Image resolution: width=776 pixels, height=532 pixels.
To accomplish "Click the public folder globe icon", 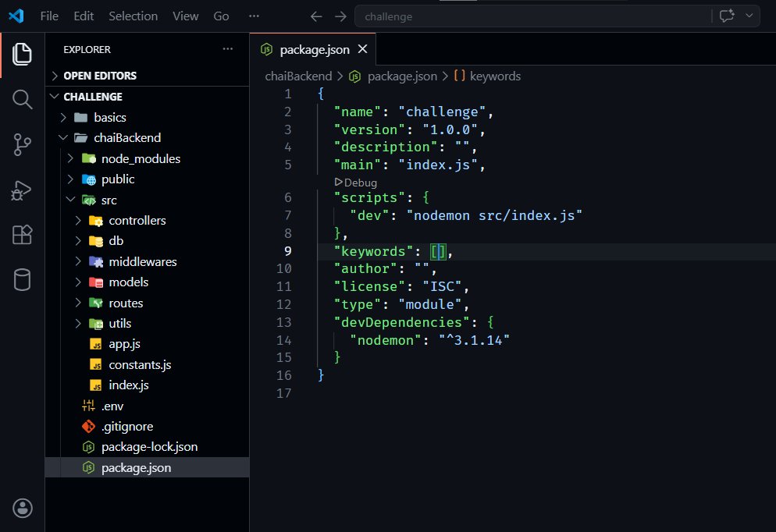I will click(x=88, y=179).
